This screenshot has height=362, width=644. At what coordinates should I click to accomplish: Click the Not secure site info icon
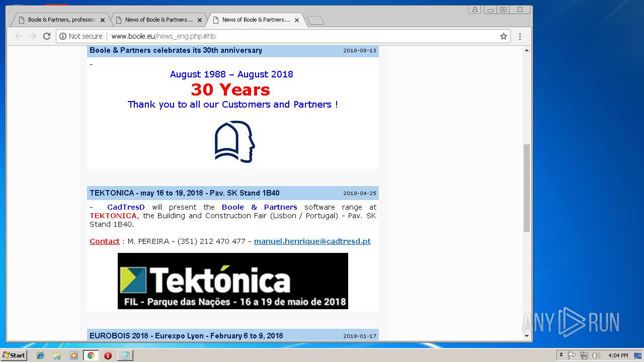pyautogui.click(x=63, y=36)
